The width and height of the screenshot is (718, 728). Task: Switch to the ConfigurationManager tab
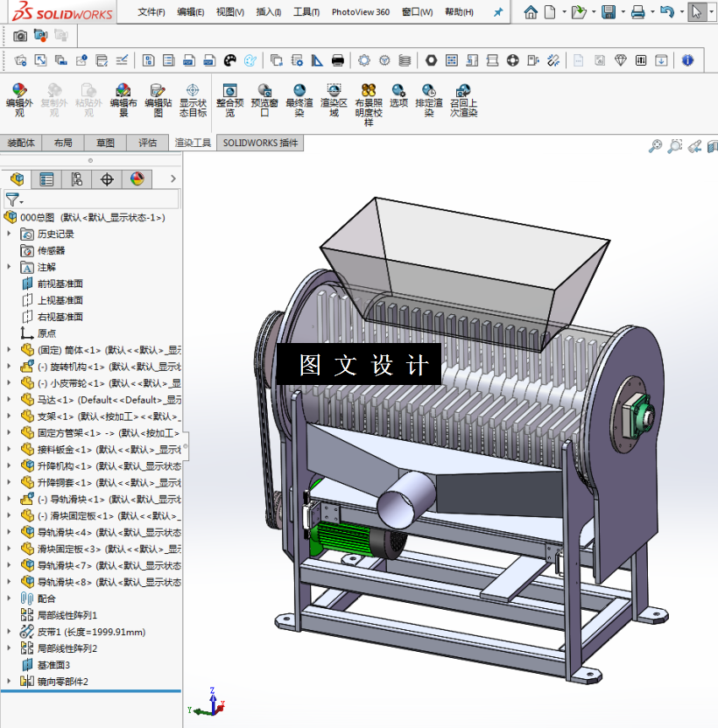[x=77, y=178]
